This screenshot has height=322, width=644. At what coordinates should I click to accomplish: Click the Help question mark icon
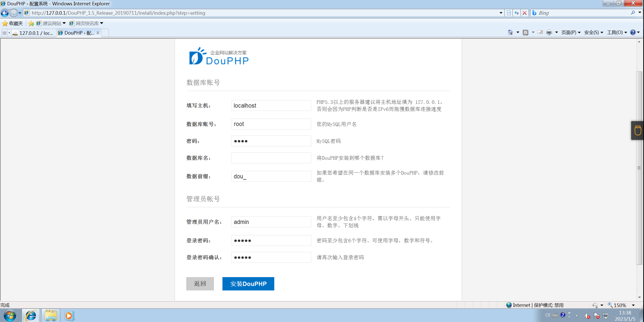coord(633,32)
